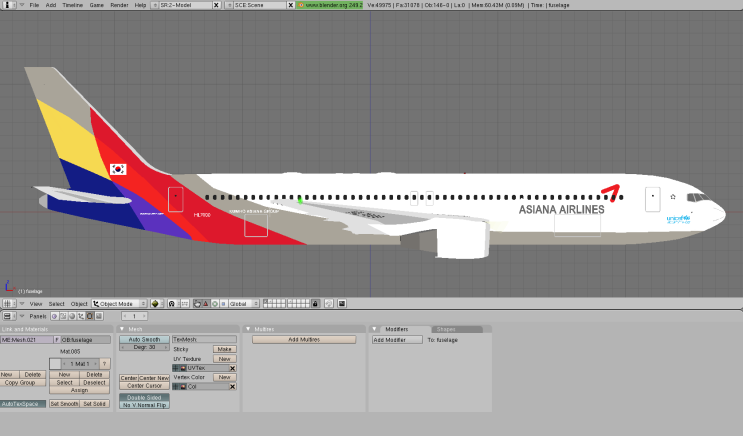
Task: Toggle the Auto Smooth button
Action: (x=144, y=339)
